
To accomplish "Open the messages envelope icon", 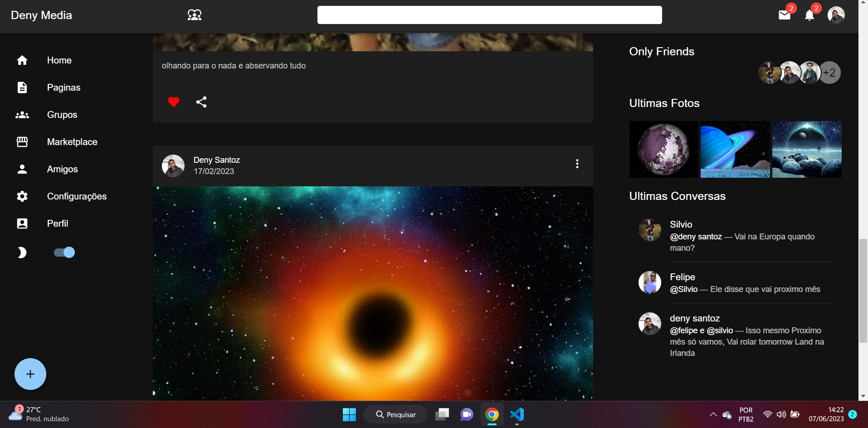I will tap(784, 15).
